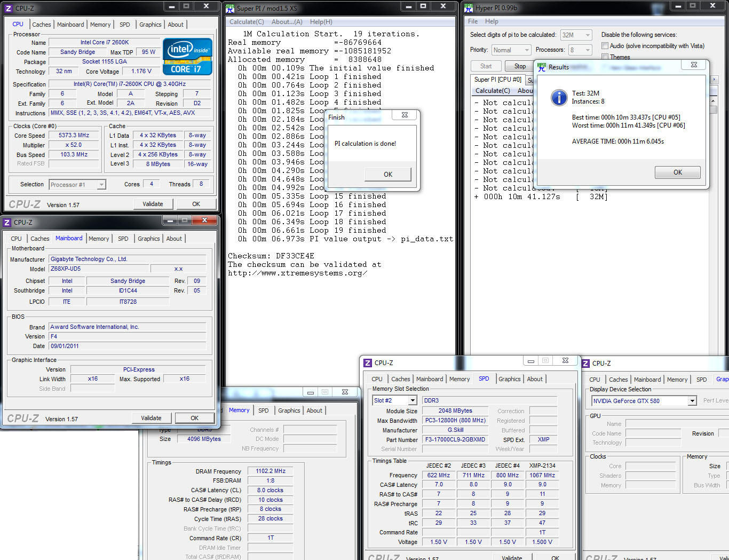This screenshot has width=729, height=560.
Task: Click the blue info icon in Results dialog
Action: [x=559, y=97]
